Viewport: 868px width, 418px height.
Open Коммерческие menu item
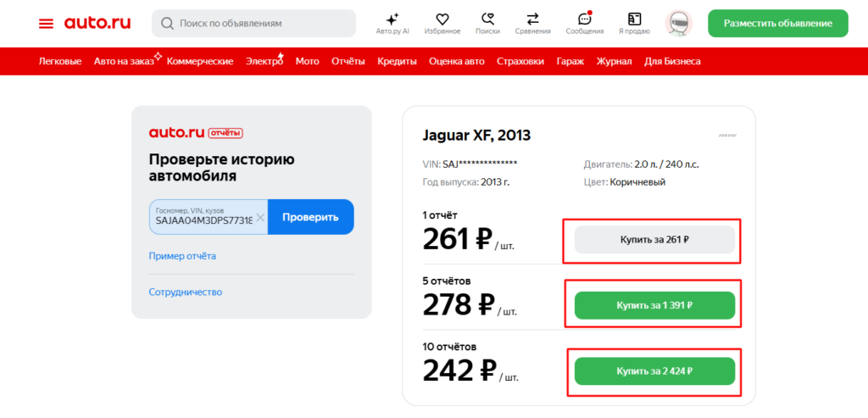point(200,61)
